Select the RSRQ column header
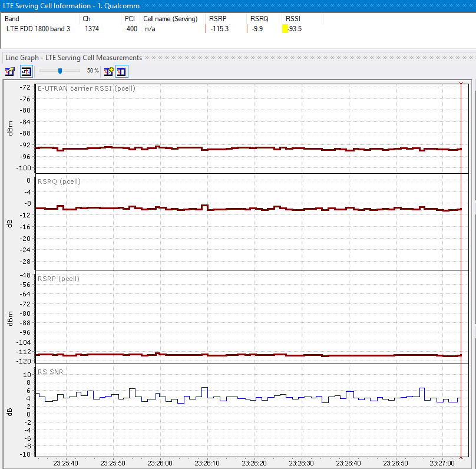Screen dimensions: 476x469 point(259,19)
